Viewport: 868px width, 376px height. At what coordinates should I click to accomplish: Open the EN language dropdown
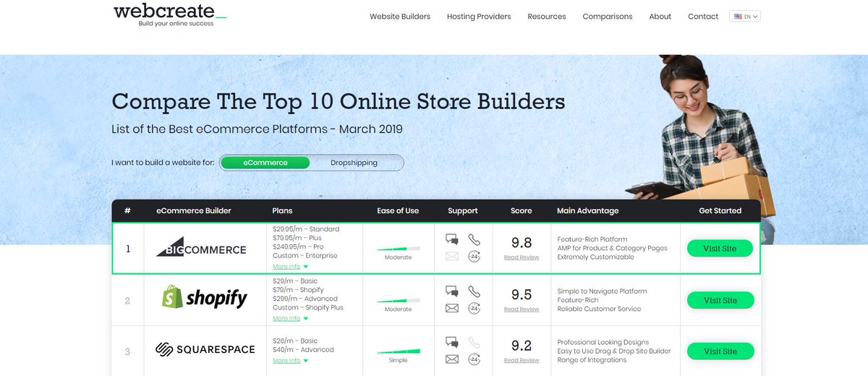click(x=745, y=16)
